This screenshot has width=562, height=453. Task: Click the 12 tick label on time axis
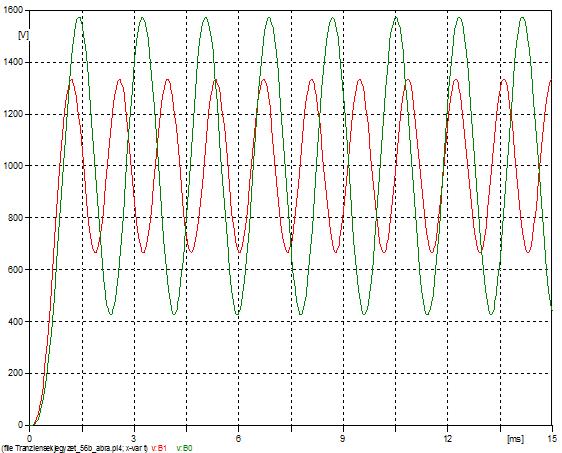(x=447, y=438)
